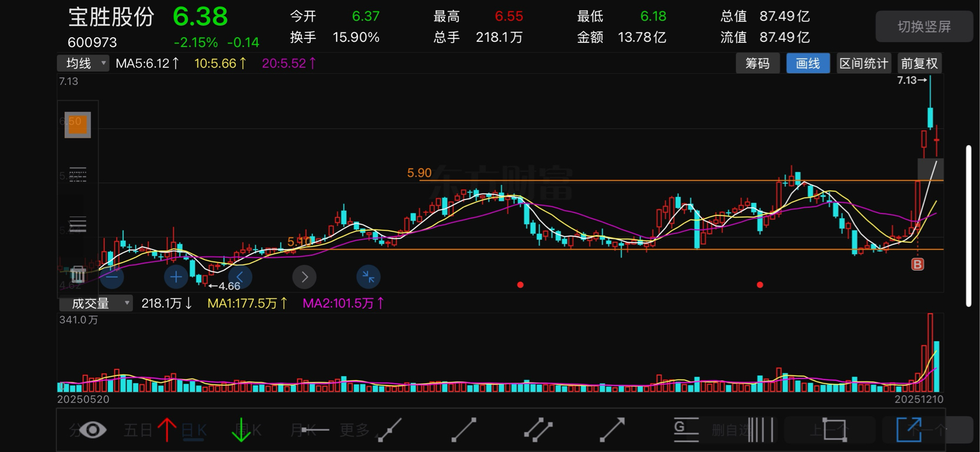The height and width of the screenshot is (452, 980).
Task: Tap the MA2:101.5万 volume average
Action: pos(343,304)
